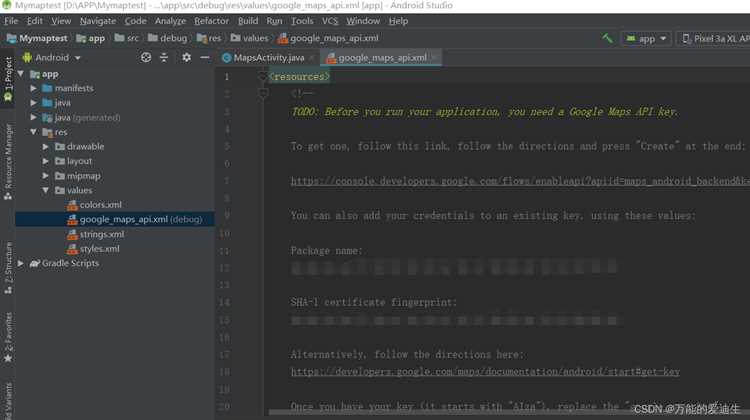Expand the java folder arrow
750x420 pixels.
click(x=33, y=103)
